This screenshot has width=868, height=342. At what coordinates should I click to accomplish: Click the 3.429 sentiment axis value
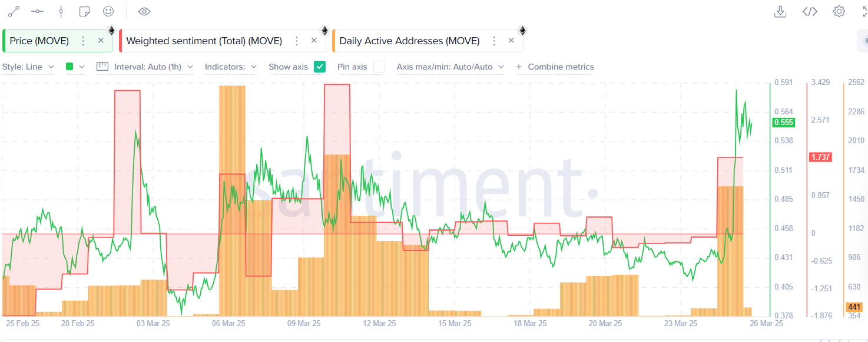pyautogui.click(x=820, y=82)
